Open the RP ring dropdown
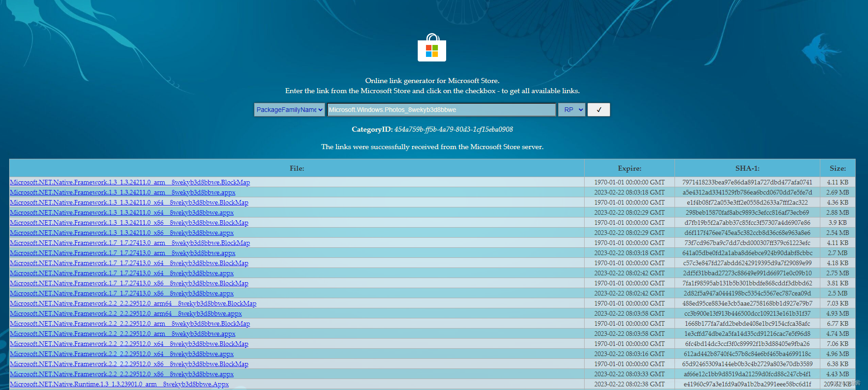Viewport: 868px width, 390px height. 572,110
